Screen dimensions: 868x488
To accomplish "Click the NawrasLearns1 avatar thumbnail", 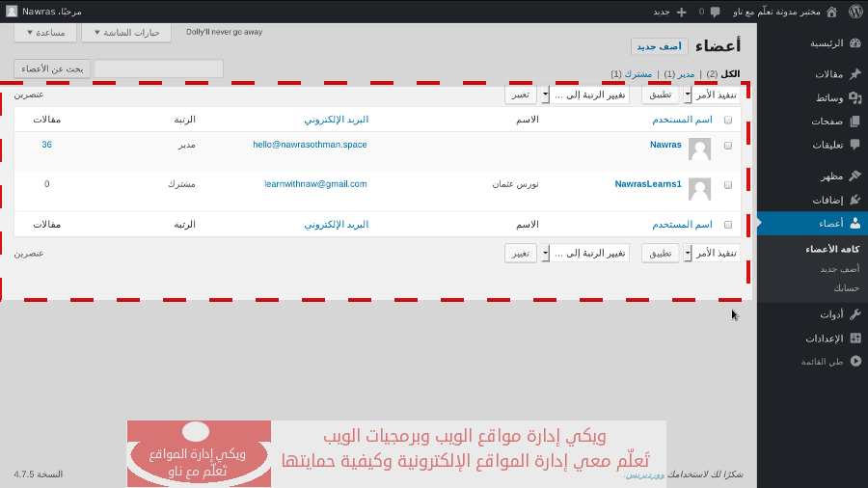I will pos(699,188).
